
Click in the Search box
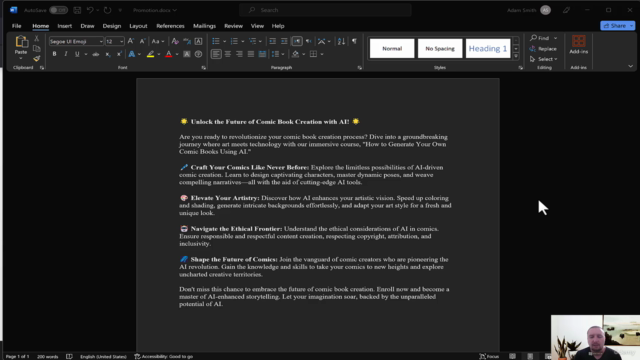coord(326,10)
